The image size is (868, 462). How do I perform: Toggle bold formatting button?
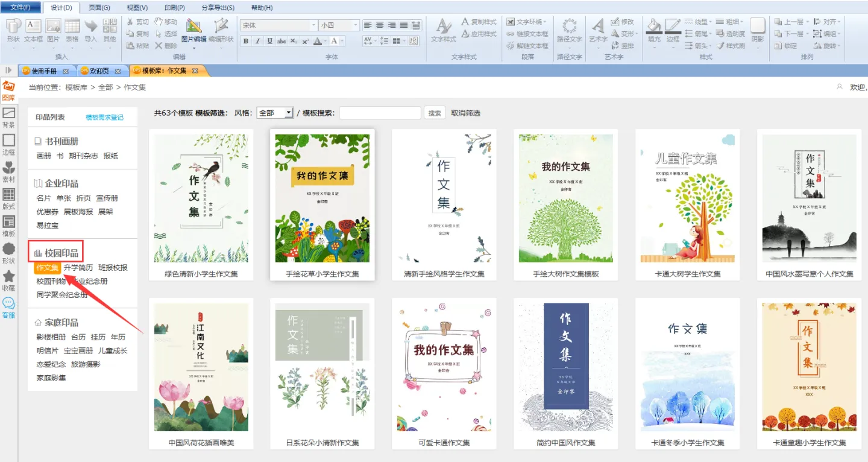(x=245, y=41)
